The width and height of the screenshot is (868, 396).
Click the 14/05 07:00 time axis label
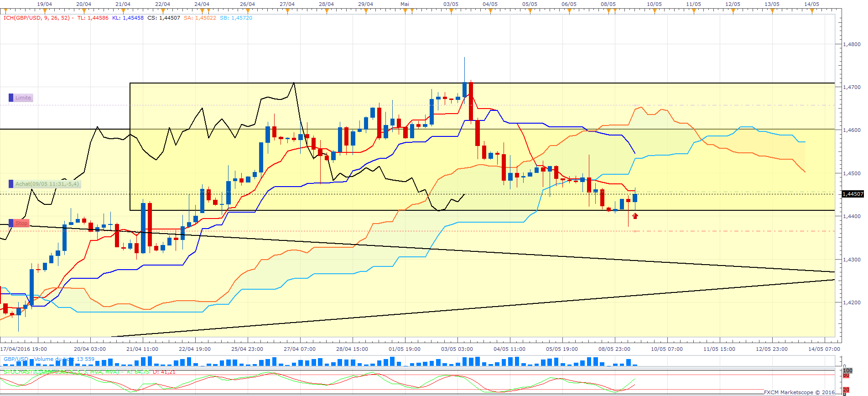pos(824,349)
